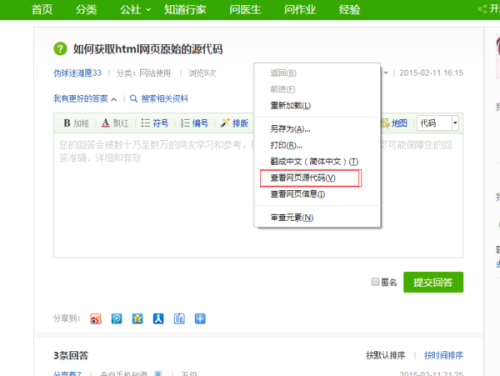Viewport: 500px width, 376px height.
Task: Open the 分类 navigation tab
Action: tap(86, 10)
